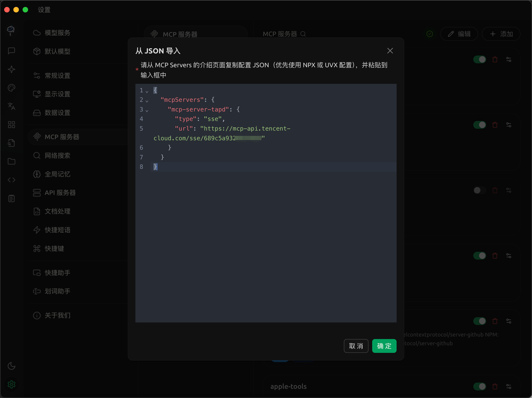
Task: Enable the disabled third server switch
Action: click(x=479, y=190)
